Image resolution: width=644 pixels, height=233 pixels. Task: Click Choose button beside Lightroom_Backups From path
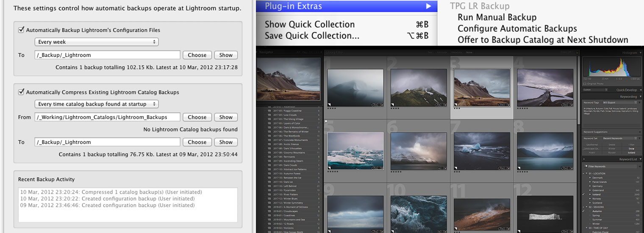coord(197,117)
